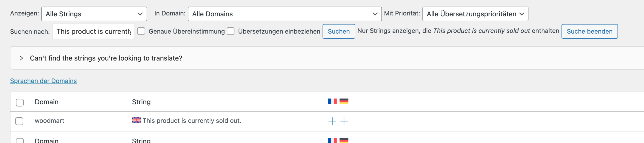Click the Suchen nach search input field
Screen dimensions: 644x143
click(93, 31)
